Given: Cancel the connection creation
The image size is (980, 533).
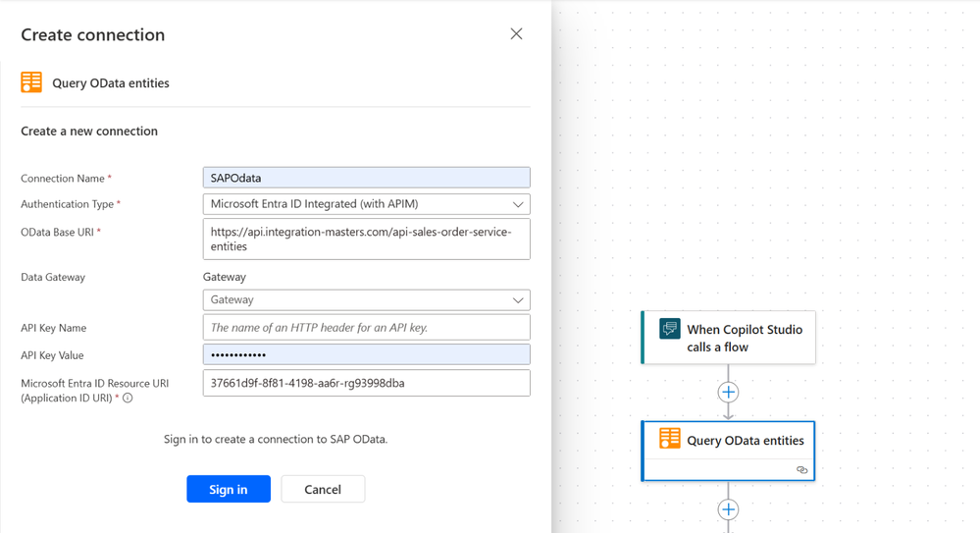Looking at the screenshot, I should (x=323, y=489).
